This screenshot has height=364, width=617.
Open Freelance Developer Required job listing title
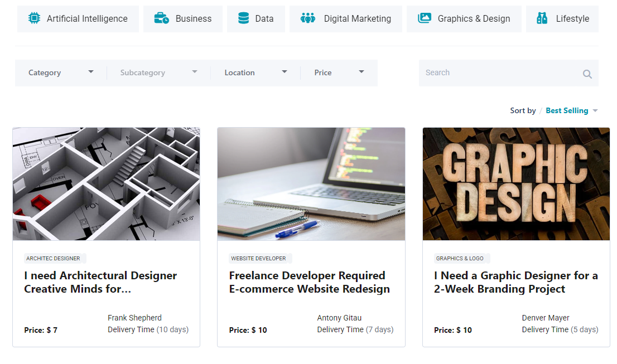click(x=309, y=282)
